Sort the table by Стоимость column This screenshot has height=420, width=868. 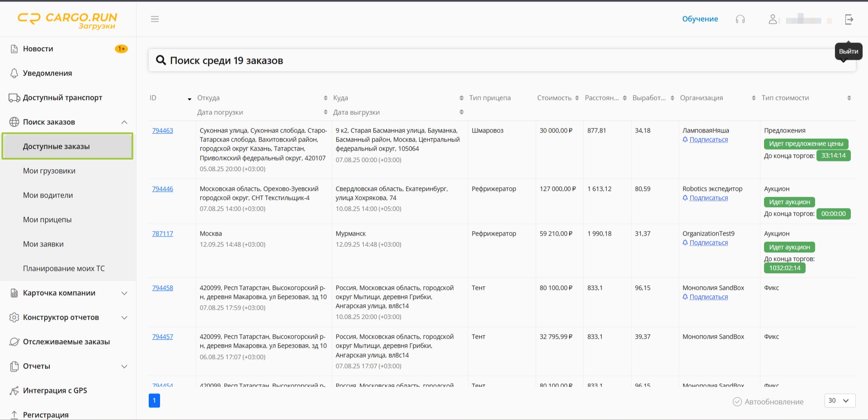tap(577, 98)
